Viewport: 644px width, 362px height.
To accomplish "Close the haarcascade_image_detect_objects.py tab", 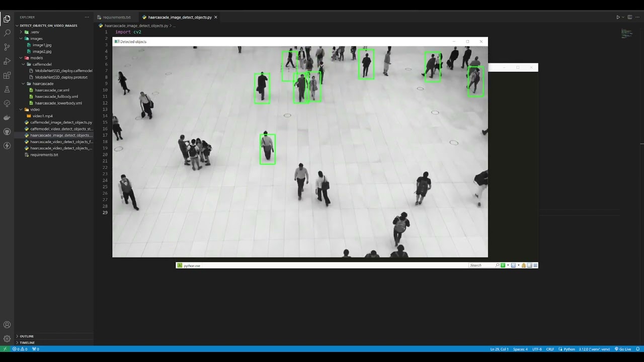I will click(x=216, y=17).
